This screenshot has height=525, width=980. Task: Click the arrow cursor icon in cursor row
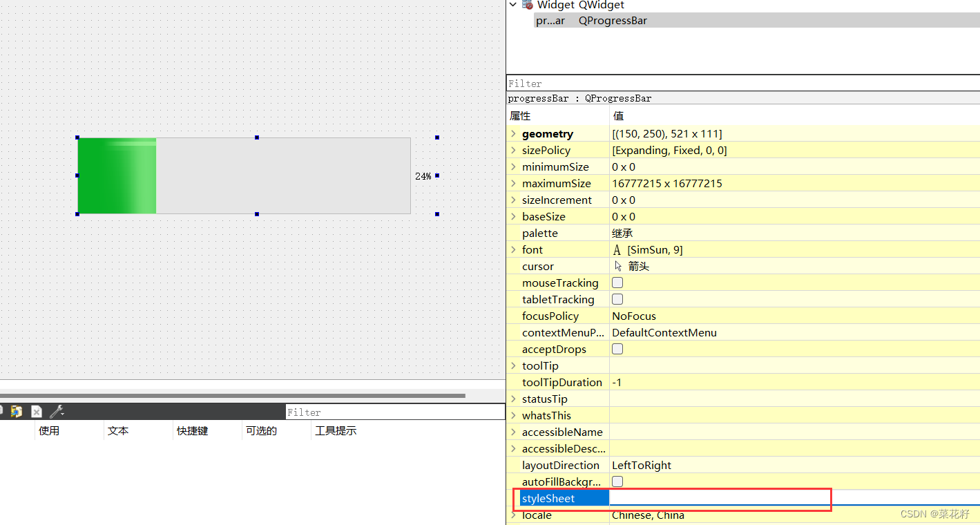pos(618,266)
